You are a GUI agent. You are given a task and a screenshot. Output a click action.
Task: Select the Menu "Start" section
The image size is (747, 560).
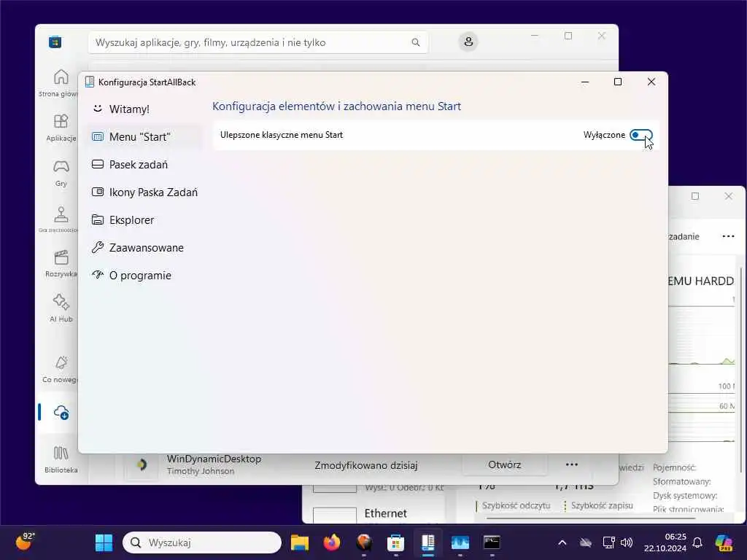[x=144, y=136]
